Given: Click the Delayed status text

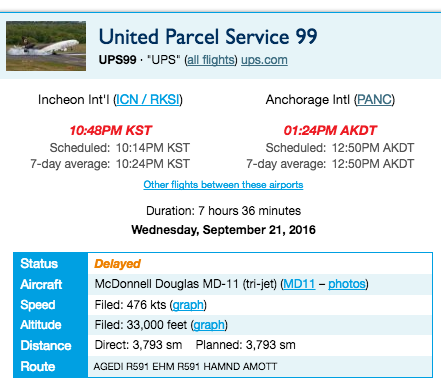Looking at the screenshot, I should (117, 264).
